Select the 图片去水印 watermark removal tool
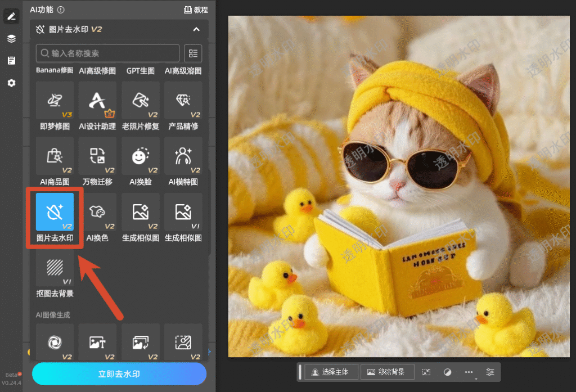This screenshot has width=576, height=392. (55, 212)
